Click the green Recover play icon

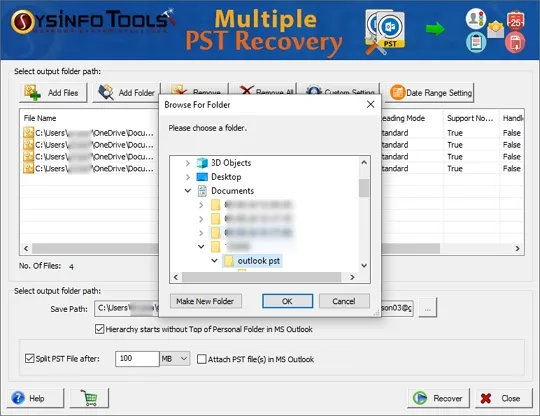[x=419, y=398]
